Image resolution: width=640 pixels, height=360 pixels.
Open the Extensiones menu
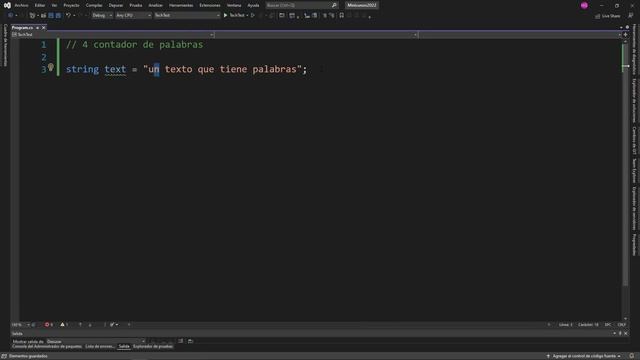pos(210,5)
